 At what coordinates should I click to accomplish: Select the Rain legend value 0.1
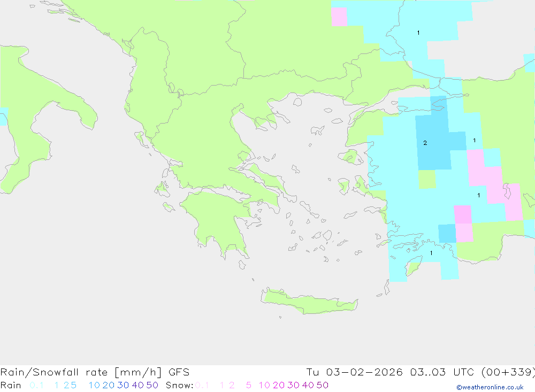[x=36, y=385]
